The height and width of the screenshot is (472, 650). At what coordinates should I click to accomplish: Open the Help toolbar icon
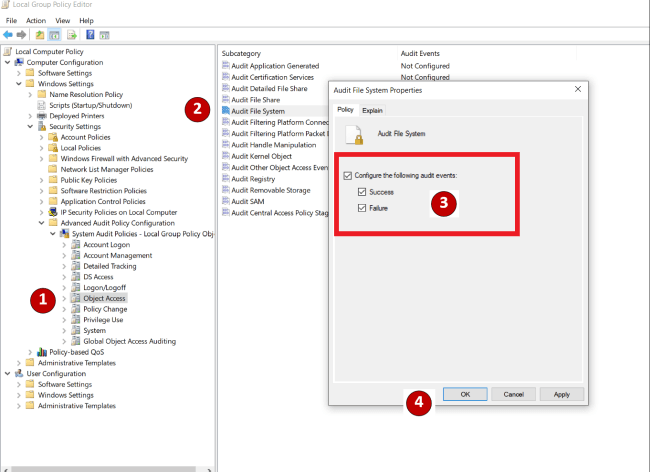(x=90, y=35)
